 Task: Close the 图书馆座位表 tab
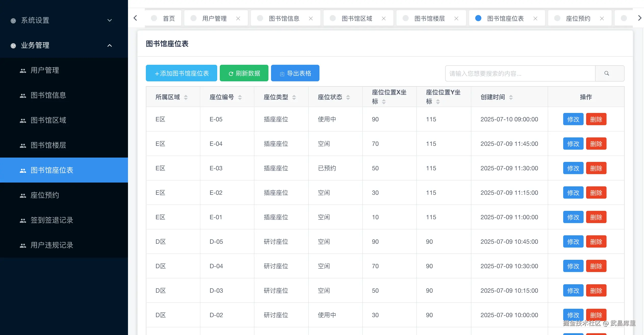tap(535, 19)
